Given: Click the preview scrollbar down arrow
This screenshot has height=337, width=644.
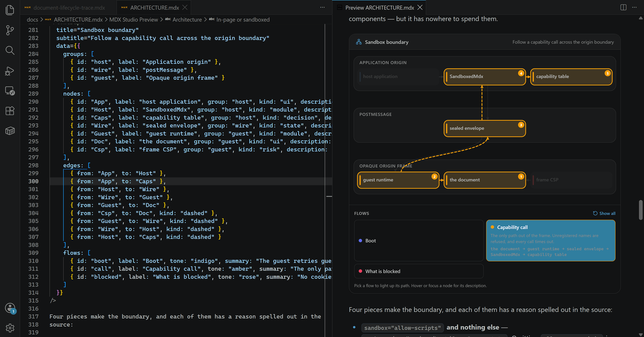Looking at the screenshot, I should [x=640, y=334].
